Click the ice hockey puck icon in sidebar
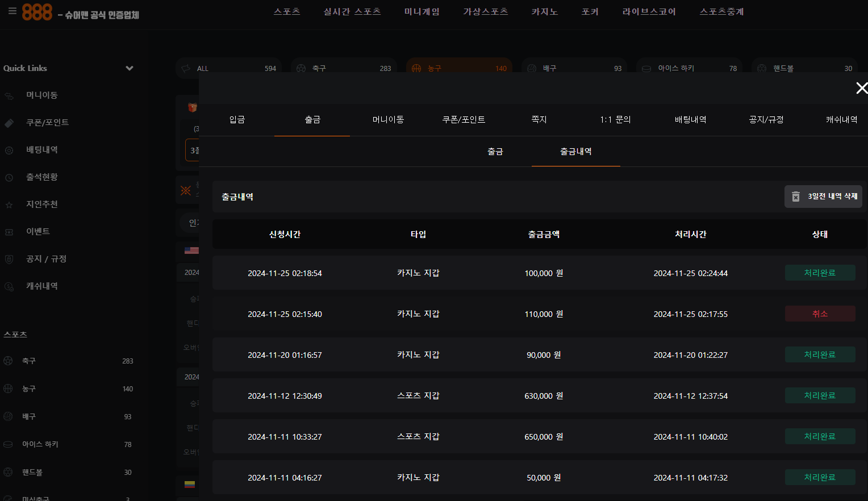Viewport: 868px width, 501px height. pyautogui.click(x=8, y=444)
